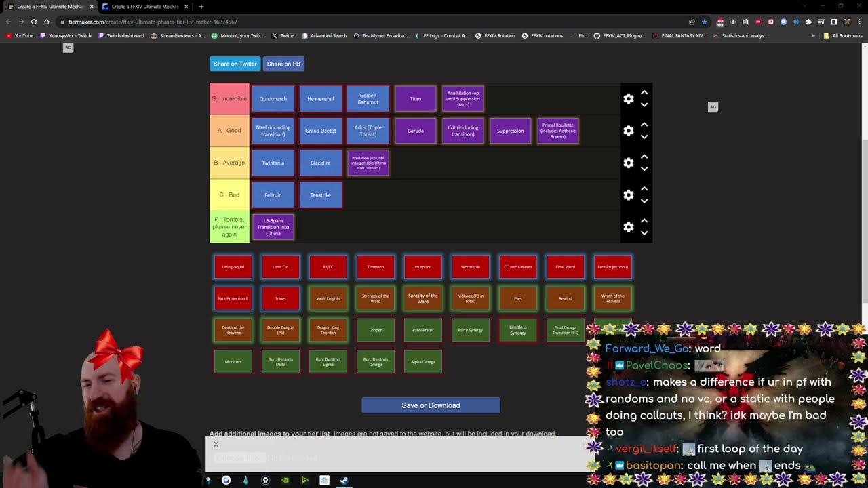Select the Living Liquid tile

(233, 267)
